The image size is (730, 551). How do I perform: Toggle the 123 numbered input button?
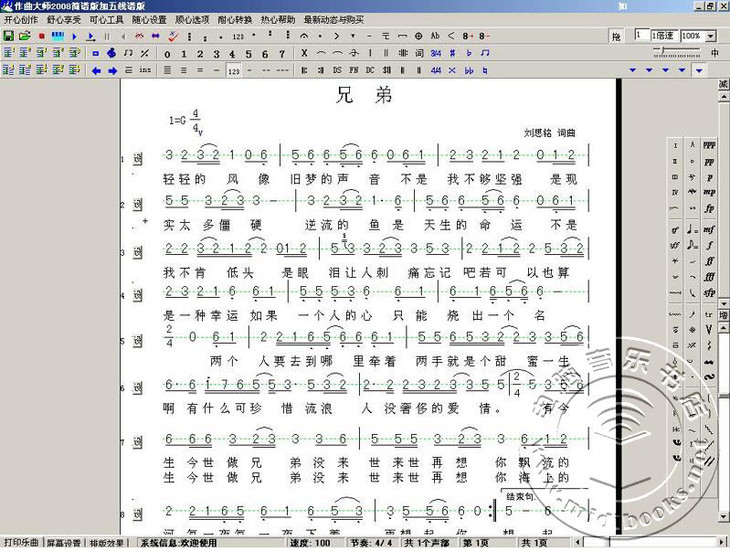pyautogui.click(x=234, y=71)
